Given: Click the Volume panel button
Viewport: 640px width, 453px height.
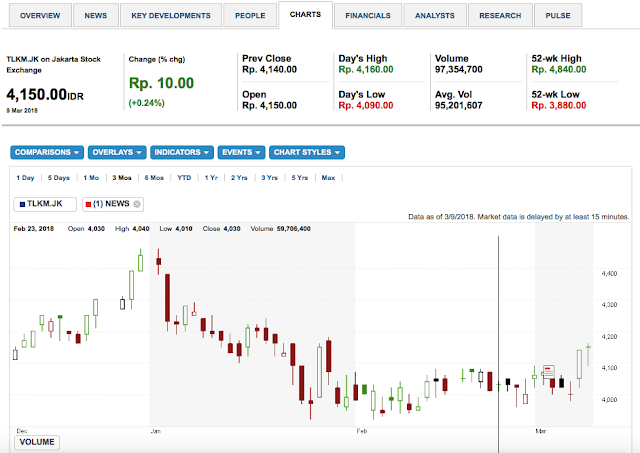Looking at the screenshot, I should (37, 442).
